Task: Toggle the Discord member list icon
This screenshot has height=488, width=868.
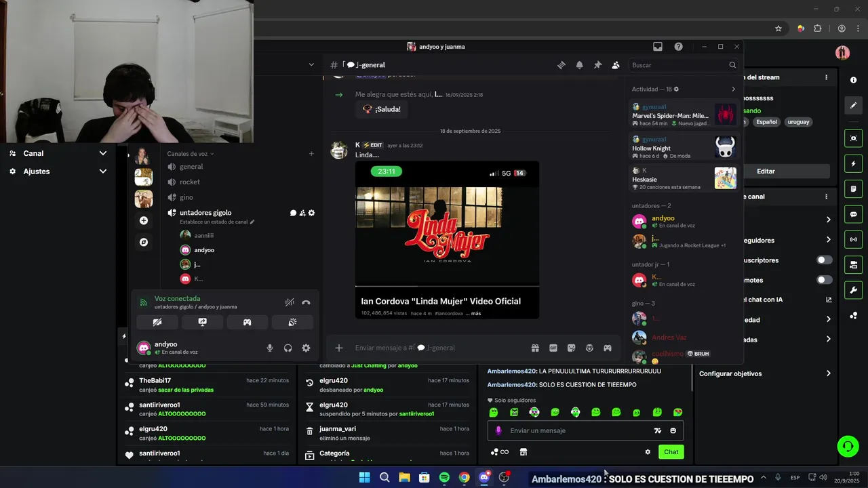Action: point(616,65)
